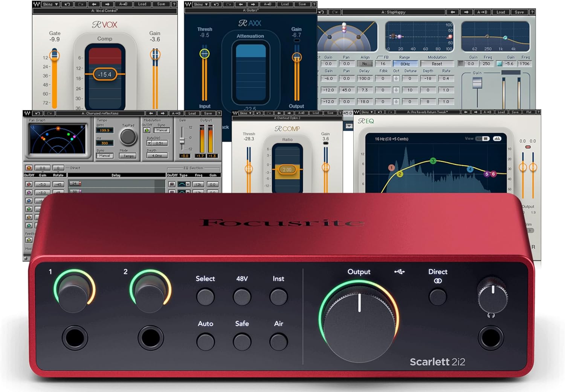Click A→B compare in the SlapHappy toolbar

(x=483, y=12)
